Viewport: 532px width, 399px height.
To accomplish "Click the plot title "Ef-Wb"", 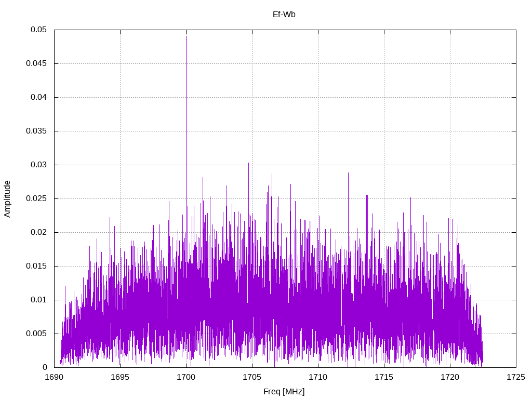I will tap(284, 14).
